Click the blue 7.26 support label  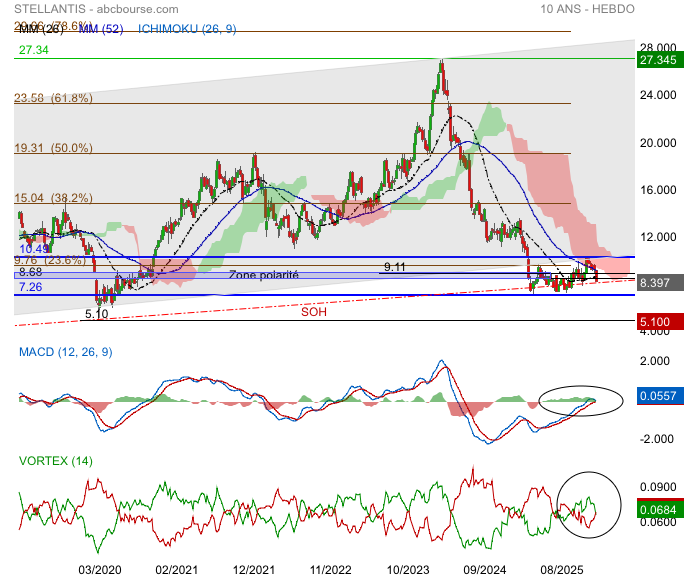pyautogui.click(x=31, y=287)
